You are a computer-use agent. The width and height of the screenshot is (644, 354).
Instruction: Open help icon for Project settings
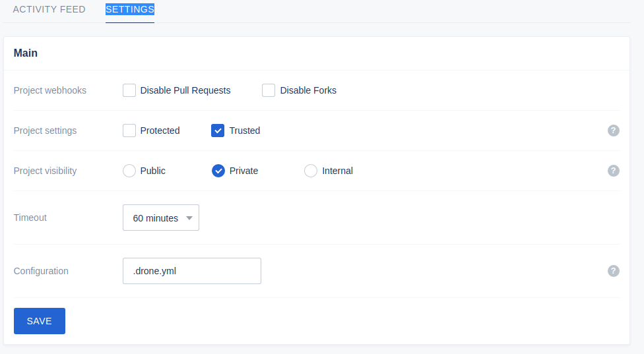(613, 131)
